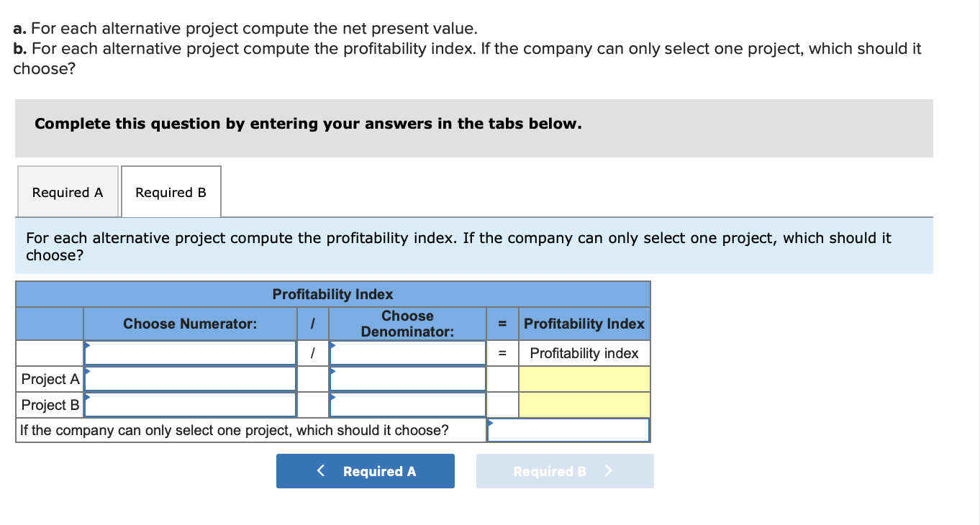The height and width of the screenshot is (525, 980).
Task: Click the blue triangle in the first numerator cell
Action: tap(87, 344)
